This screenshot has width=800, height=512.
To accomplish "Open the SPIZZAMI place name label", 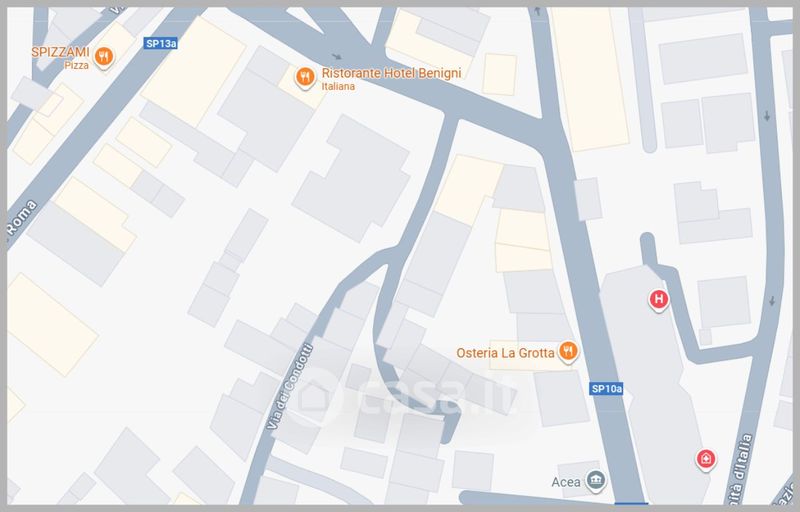I will [x=60, y=52].
